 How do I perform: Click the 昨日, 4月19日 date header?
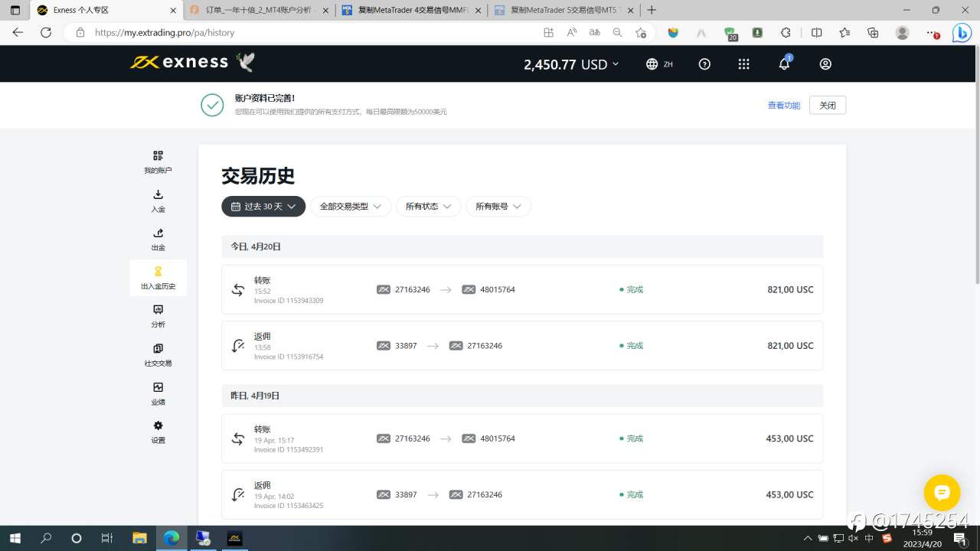pyautogui.click(x=522, y=396)
